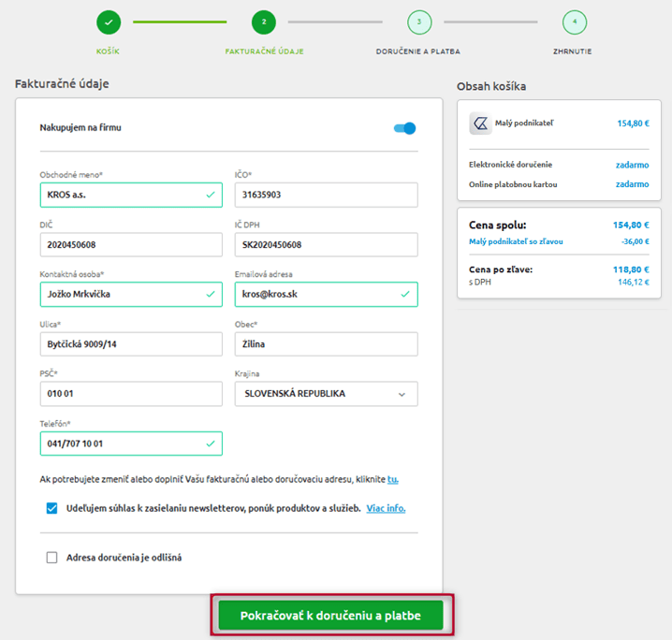
Task: Click step 3 Doručenie a platba circle
Action: point(418,22)
